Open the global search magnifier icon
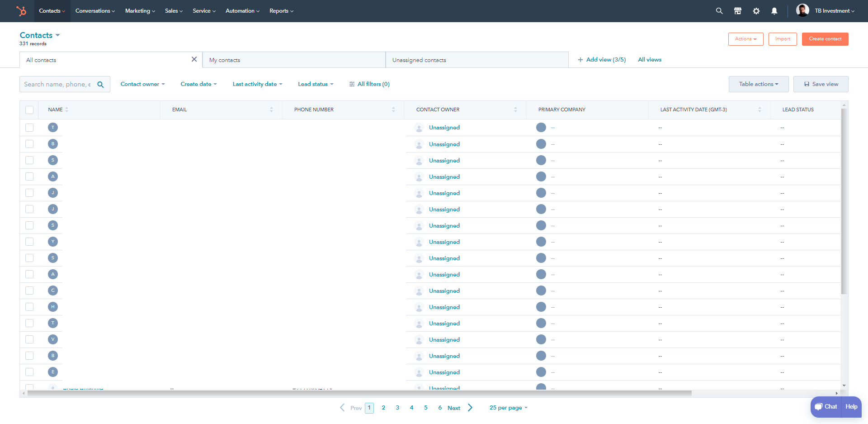The width and height of the screenshot is (868, 424). click(719, 11)
